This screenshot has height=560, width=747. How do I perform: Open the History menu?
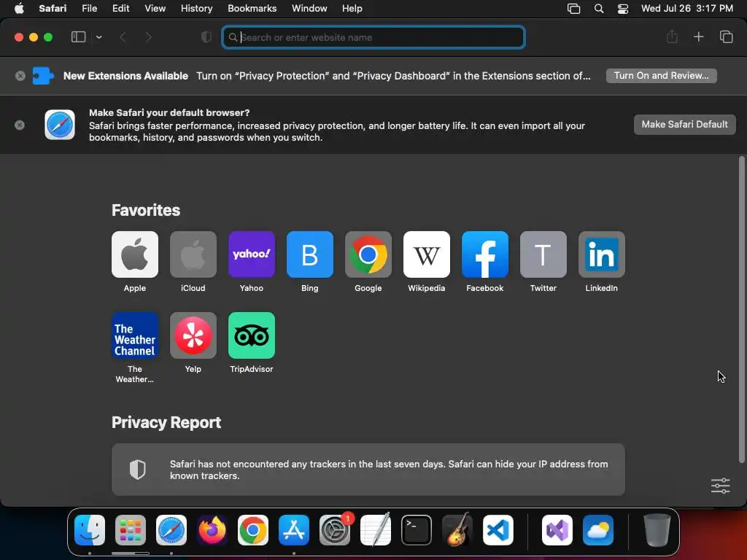tap(196, 8)
